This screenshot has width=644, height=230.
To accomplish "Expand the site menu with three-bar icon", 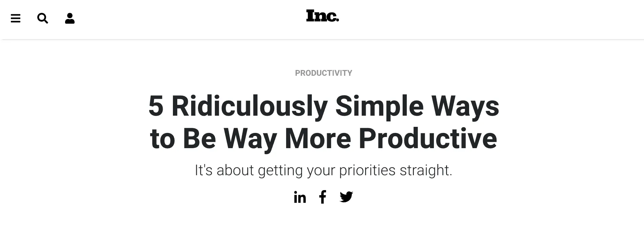I will (x=16, y=18).
